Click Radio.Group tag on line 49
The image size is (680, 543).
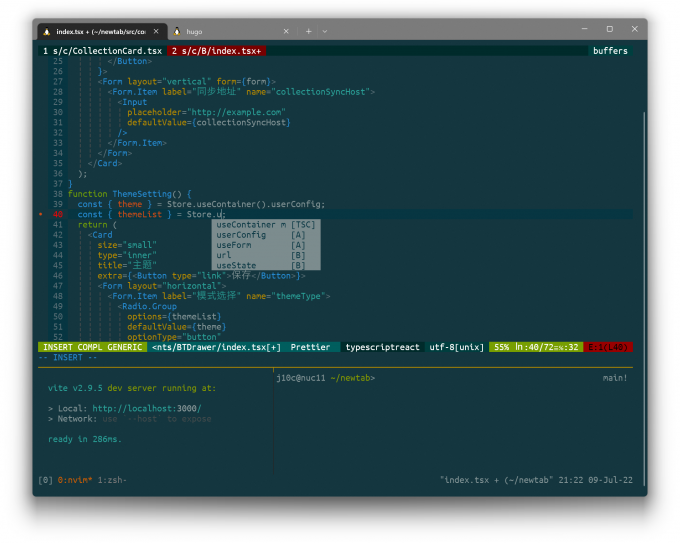coord(149,306)
